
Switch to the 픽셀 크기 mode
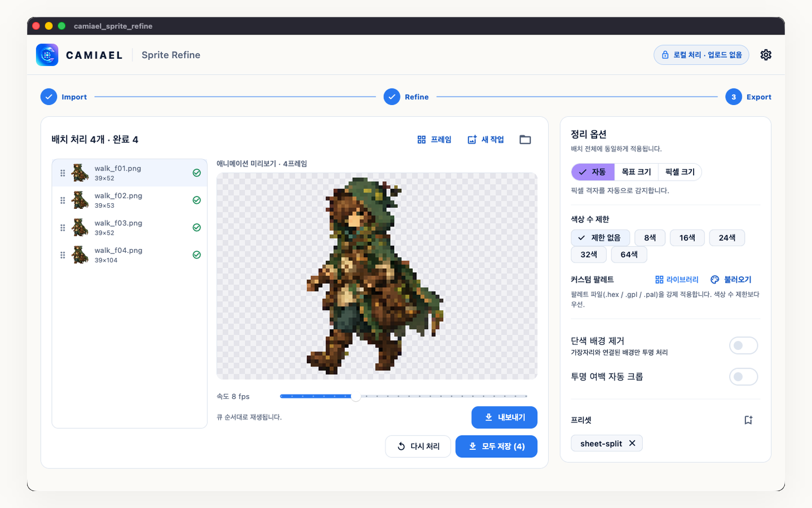tap(679, 172)
